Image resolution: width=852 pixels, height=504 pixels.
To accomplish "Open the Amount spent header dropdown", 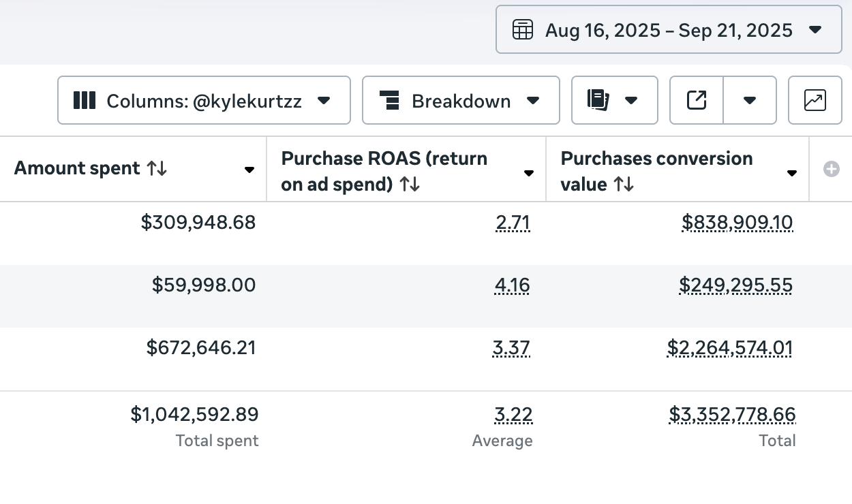I will pyautogui.click(x=249, y=171).
